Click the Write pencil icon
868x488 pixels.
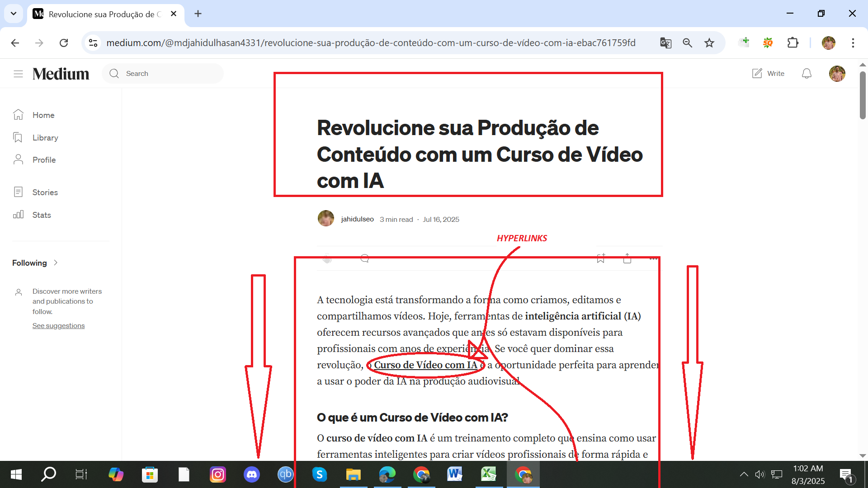(x=757, y=74)
